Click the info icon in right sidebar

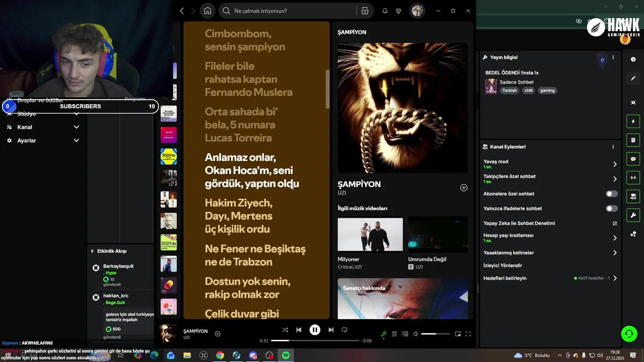[633, 59]
